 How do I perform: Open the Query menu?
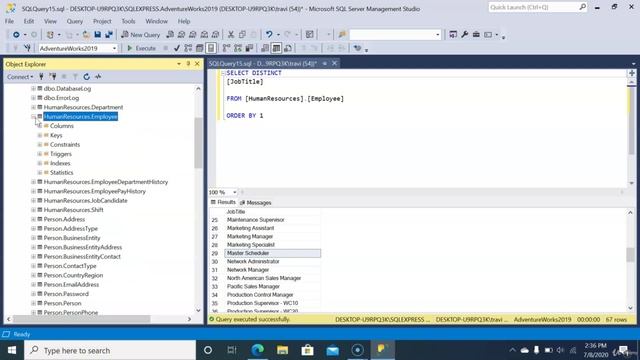pyautogui.click(x=75, y=21)
